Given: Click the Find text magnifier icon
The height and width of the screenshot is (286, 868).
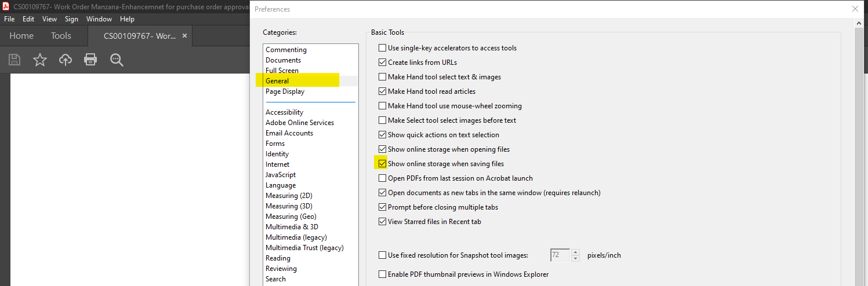Looking at the screenshot, I should click(x=117, y=60).
